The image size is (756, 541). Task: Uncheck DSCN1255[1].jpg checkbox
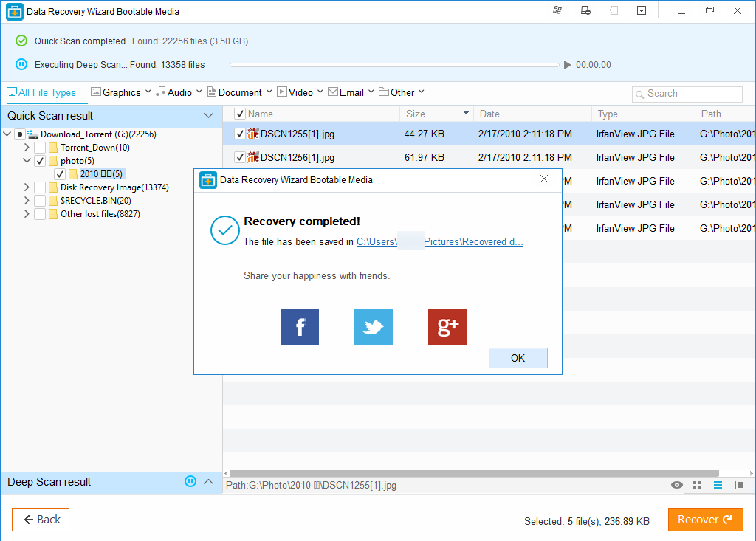(240, 134)
